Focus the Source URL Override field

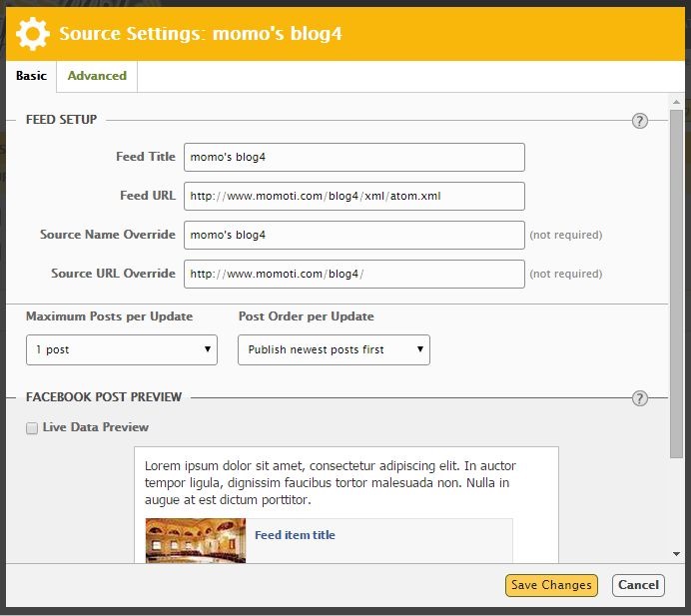tap(354, 275)
